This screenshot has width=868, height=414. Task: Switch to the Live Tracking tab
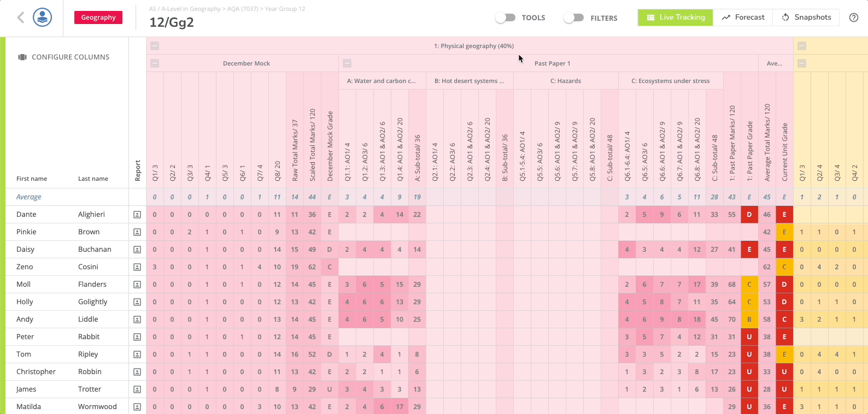675,17
